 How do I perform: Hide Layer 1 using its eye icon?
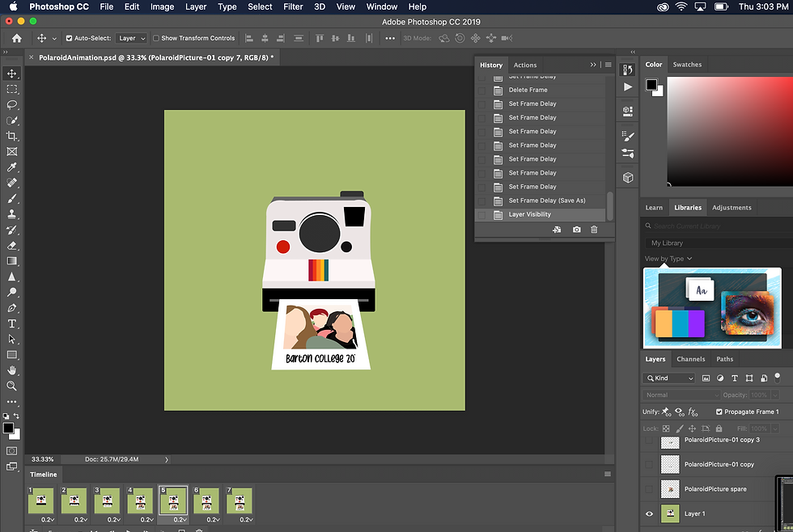[x=649, y=514]
